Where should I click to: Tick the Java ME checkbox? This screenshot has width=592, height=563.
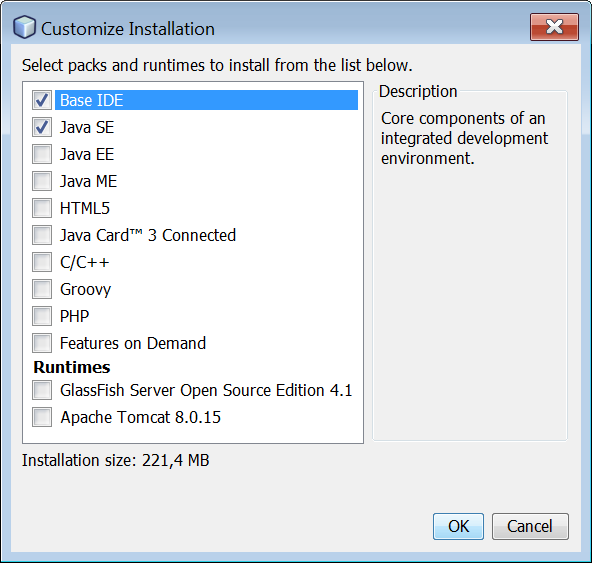point(42,181)
